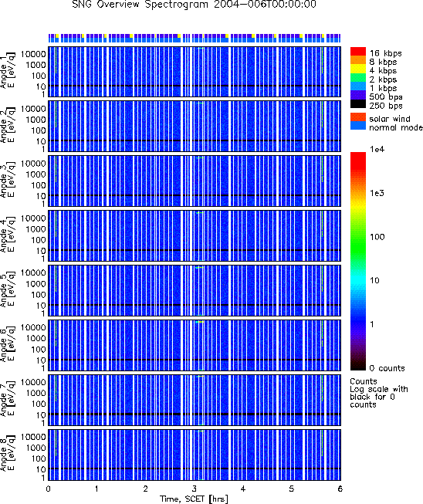423x504 pixels.
Task: Click the solar wind mode swatch
Action: (357, 117)
